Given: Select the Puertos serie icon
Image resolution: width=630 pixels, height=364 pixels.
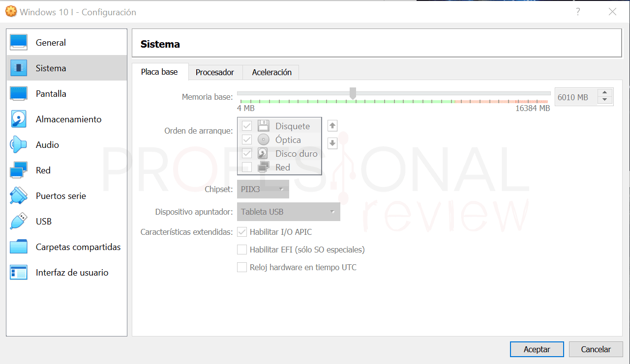Looking at the screenshot, I should click(19, 196).
